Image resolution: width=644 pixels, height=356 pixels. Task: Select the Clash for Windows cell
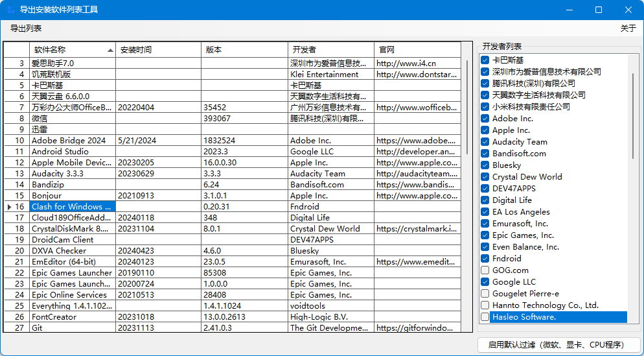(73, 207)
